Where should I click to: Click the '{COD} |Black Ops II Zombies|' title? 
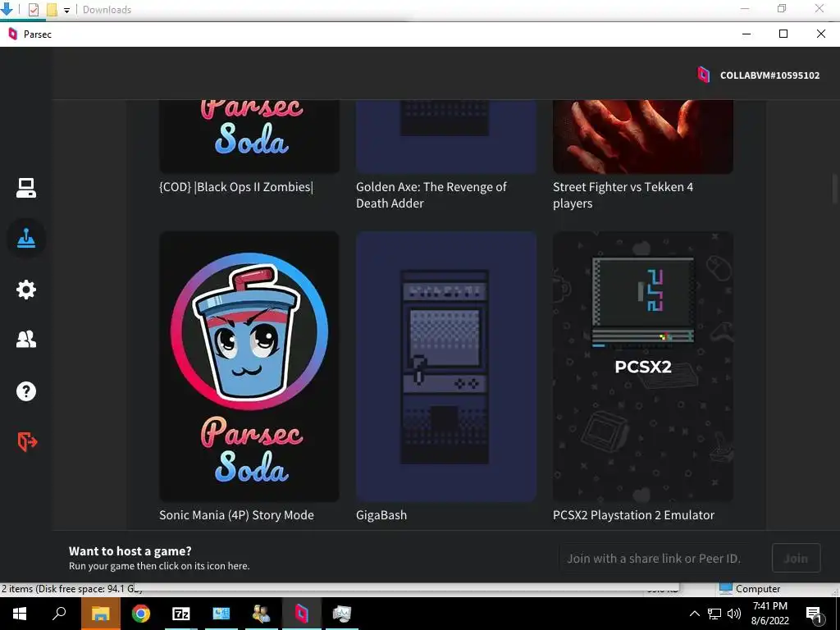point(236,187)
